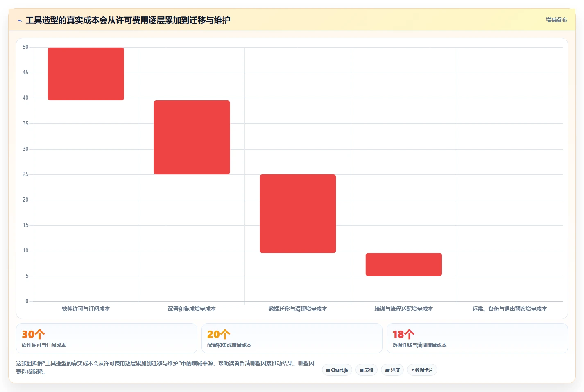Click y-axis value 40
The image size is (584, 392).
pyautogui.click(x=25, y=98)
